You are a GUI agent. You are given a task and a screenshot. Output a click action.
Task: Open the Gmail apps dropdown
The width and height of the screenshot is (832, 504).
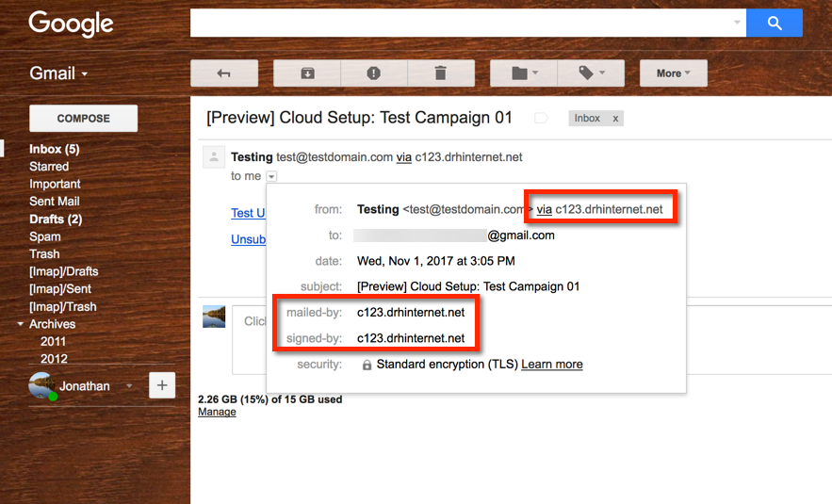pyautogui.click(x=58, y=73)
